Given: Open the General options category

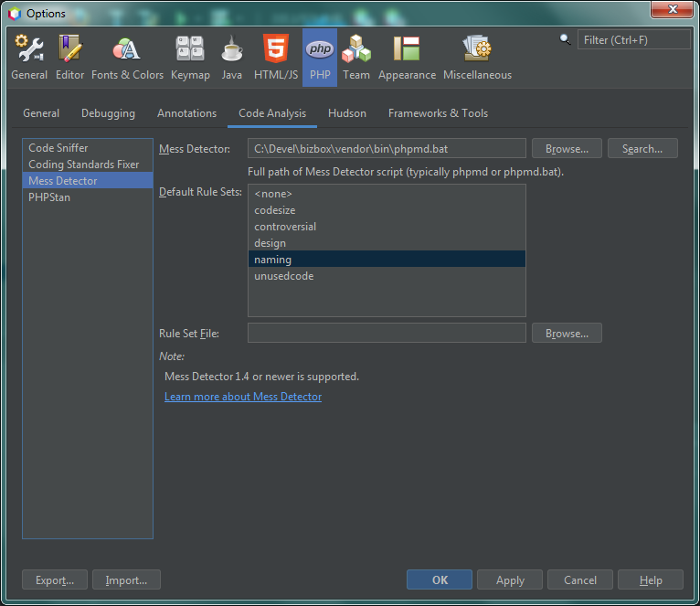Looking at the screenshot, I should [29, 58].
